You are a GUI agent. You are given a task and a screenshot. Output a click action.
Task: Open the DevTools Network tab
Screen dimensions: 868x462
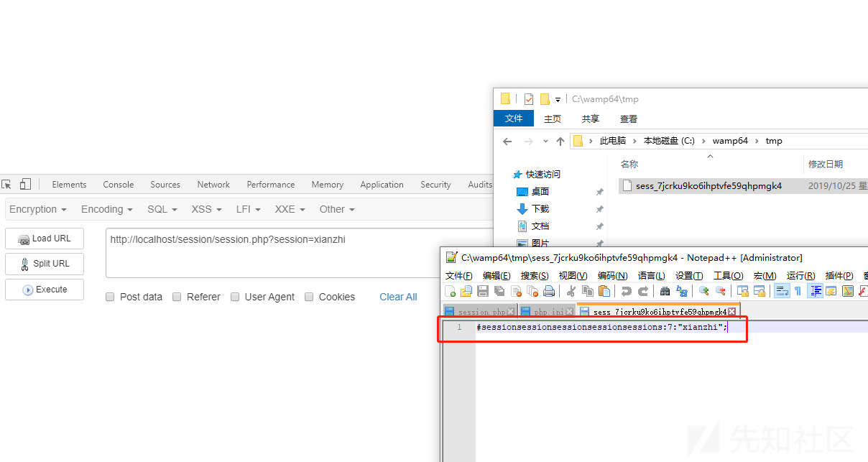(x=213, y=185)
